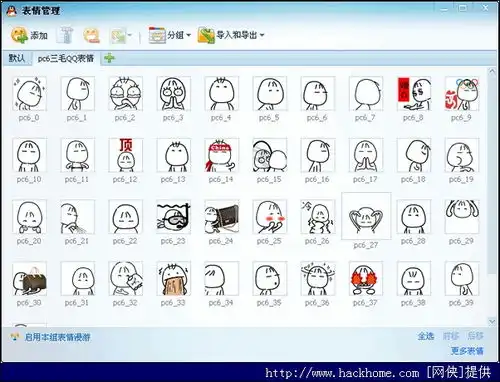Click the 导入和导出 import export icon
The width and height of the screenshot is (500, 382).
click(206, 35)
